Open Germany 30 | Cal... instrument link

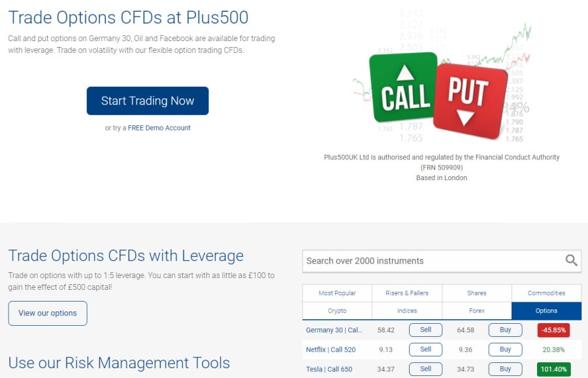coord(334,330)
